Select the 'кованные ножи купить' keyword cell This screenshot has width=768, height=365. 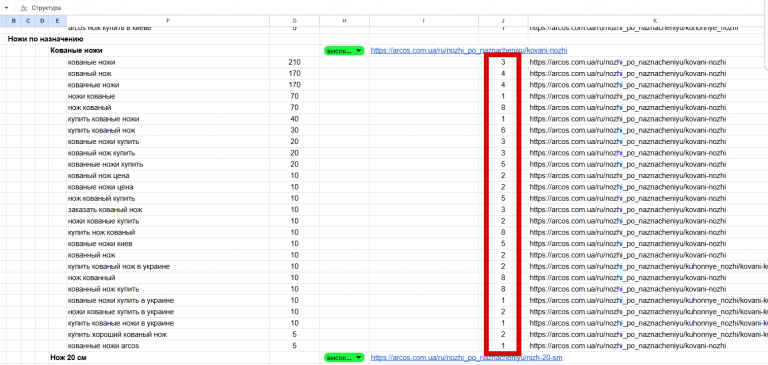click(168, 164)
